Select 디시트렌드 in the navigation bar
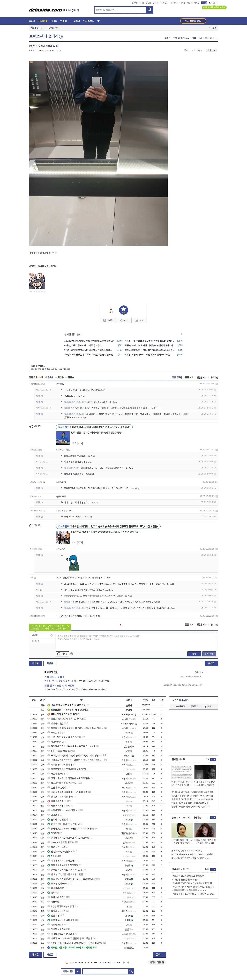The width and height of the screenshot is (247, 980). click(89, 21)
